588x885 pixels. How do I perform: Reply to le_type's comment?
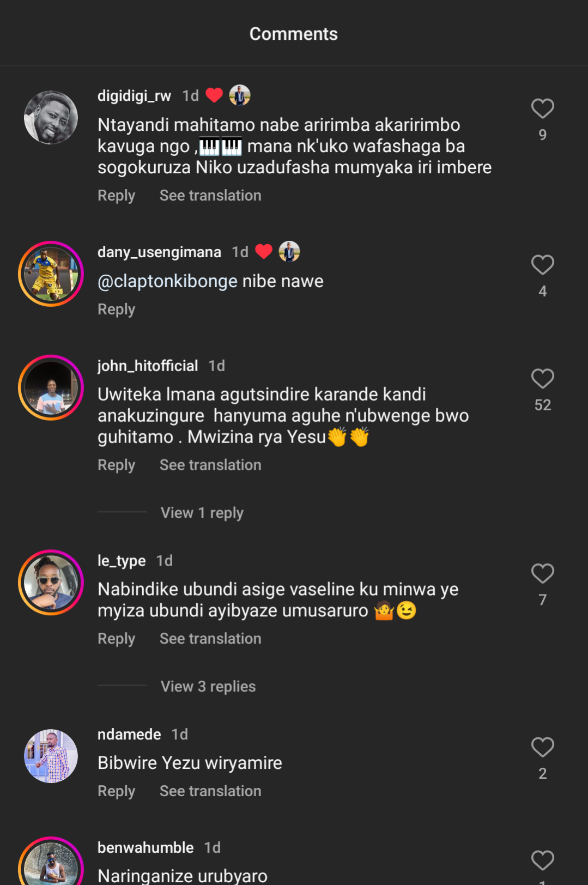point(116,639)
